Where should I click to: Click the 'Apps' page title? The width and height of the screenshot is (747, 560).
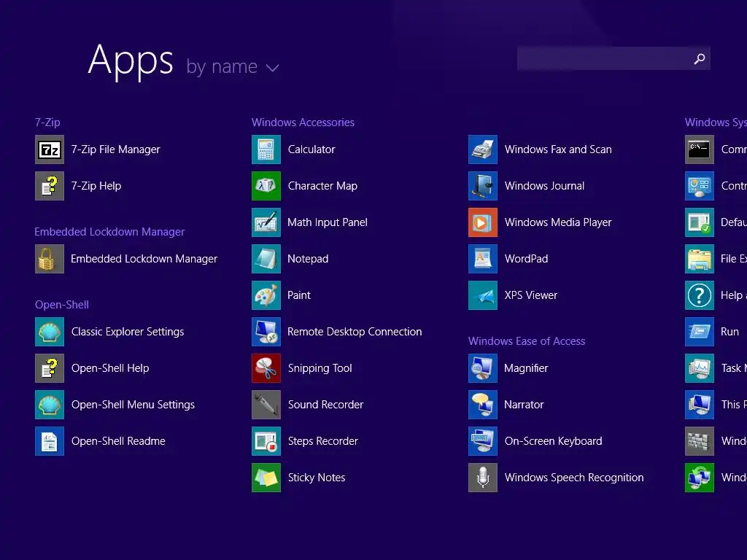coord(131,61)
